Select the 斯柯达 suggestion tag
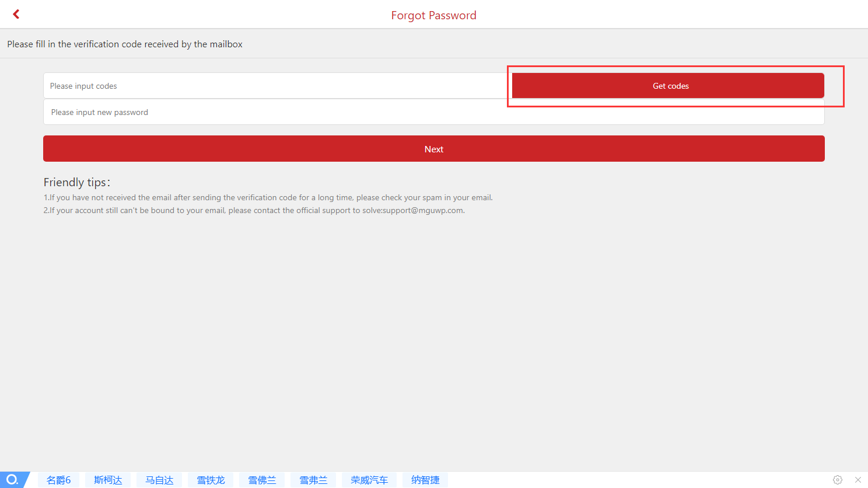This screenshot has width=868, height=488. (x=108, y=480)
